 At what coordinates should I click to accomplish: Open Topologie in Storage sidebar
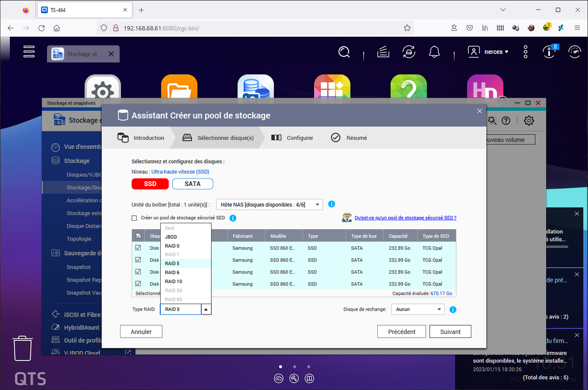tap(79, 239)
